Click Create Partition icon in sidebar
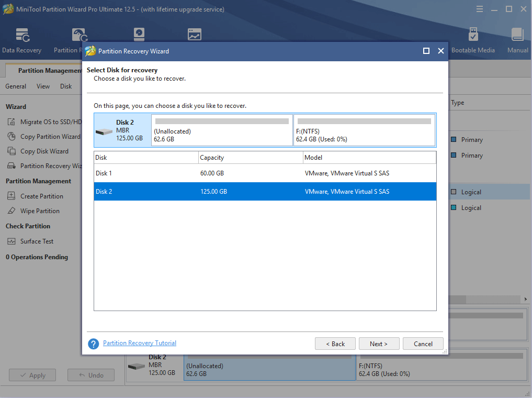 (11, 196)
